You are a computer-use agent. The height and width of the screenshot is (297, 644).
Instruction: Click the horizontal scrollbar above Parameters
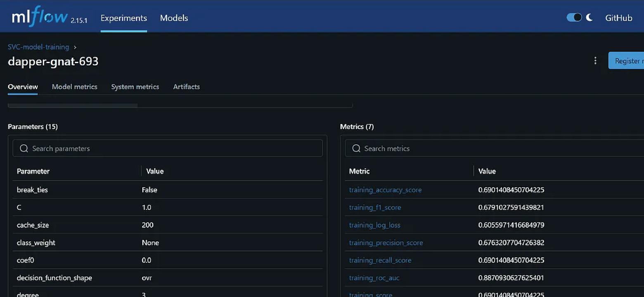[x=73, y=106]
